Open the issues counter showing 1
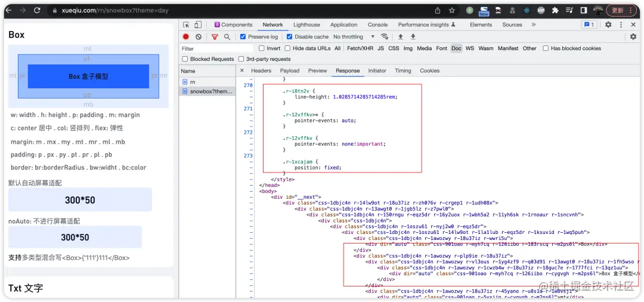The width and height of the screenshot is (644, 302). (589, 24)
